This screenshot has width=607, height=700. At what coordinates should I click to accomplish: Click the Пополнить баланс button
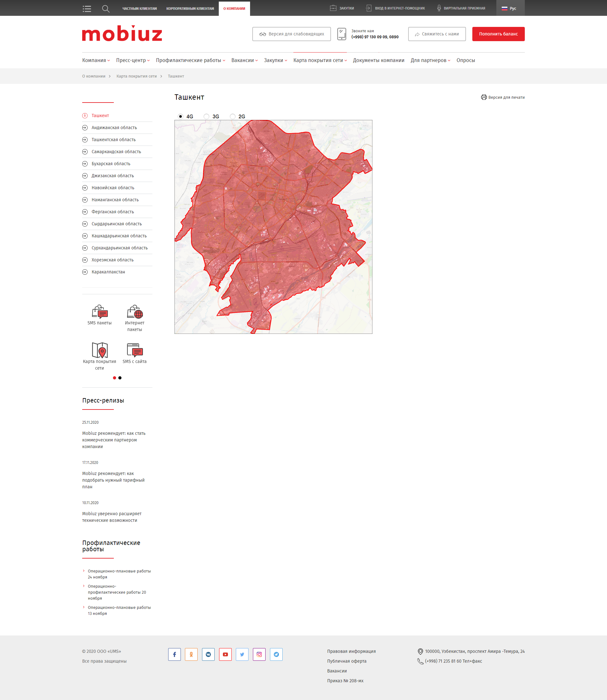(x=498, y=34)
